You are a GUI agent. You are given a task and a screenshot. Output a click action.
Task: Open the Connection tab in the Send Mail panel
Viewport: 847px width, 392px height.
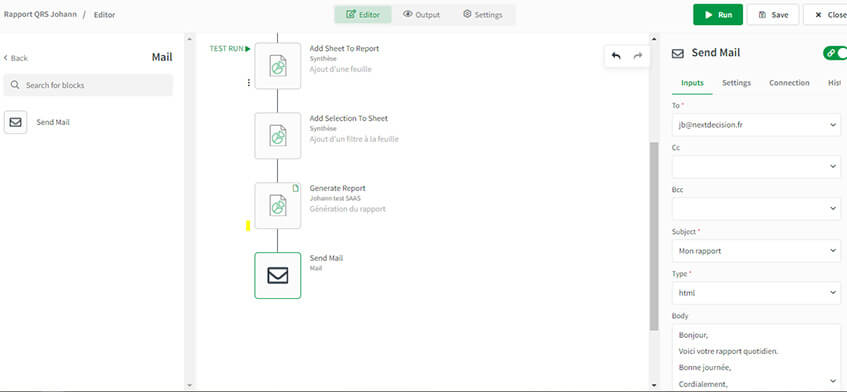[789, 83]
